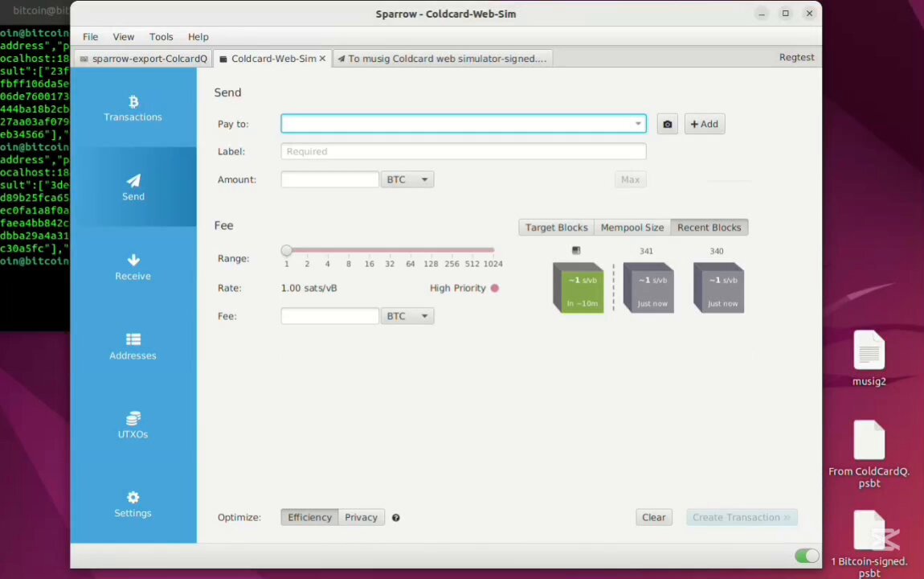
Task: Open the UTXOs sidebar section
Action: pos(133,425)
